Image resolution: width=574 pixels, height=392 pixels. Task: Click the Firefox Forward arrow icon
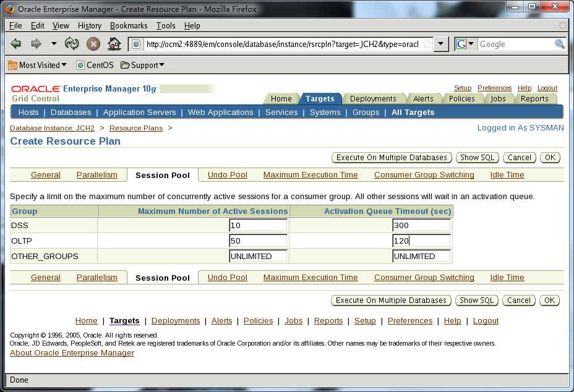[x=36, y=44]
